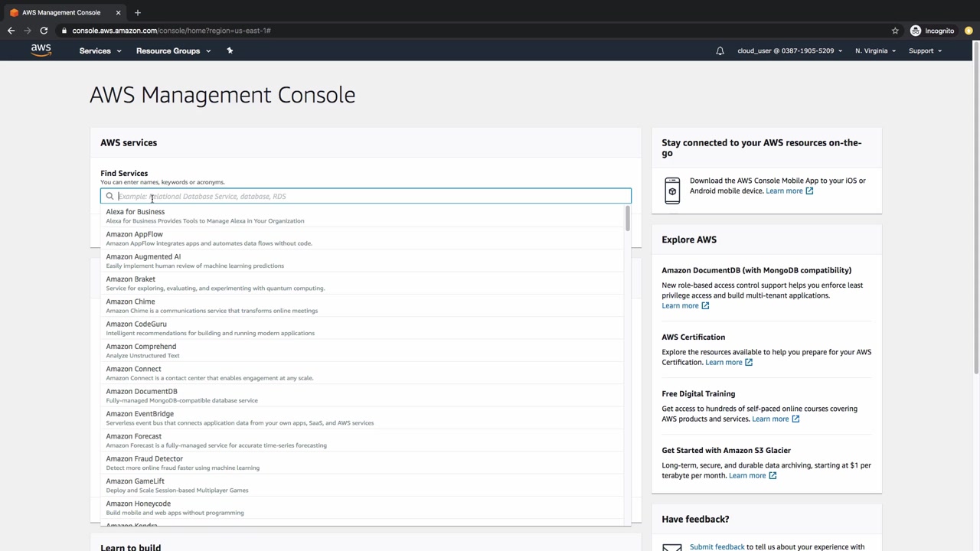This screenshot has height=551, width=980.
Task: Click the Incognito profile icon
Action: (x=916, y=31)
